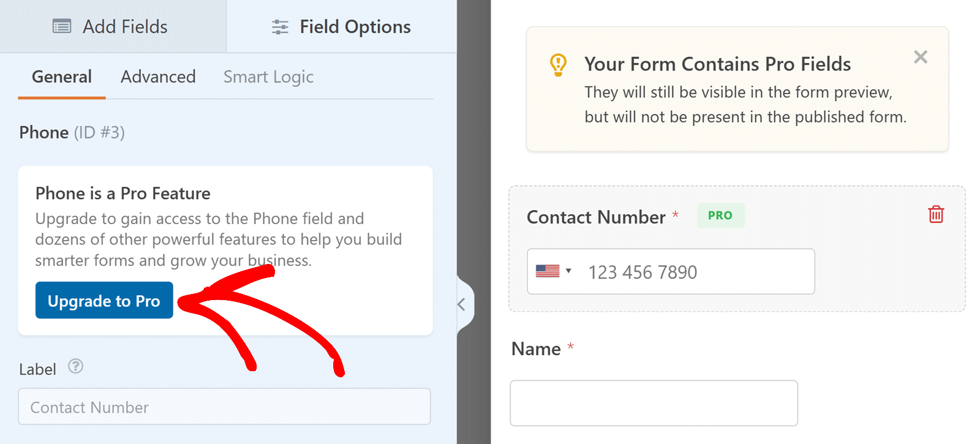This screenshot has height=444, width=980.
Task: Click the Label help question mark icon
Action: pos(75,366)
